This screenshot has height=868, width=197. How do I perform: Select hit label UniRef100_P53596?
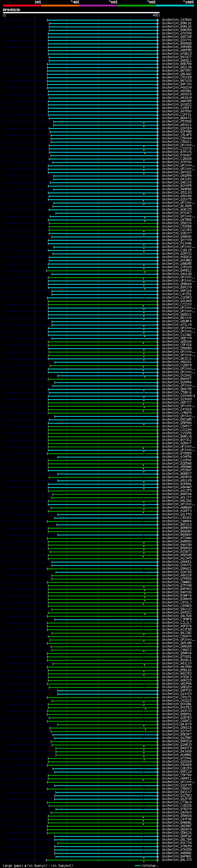click(177, 122)
